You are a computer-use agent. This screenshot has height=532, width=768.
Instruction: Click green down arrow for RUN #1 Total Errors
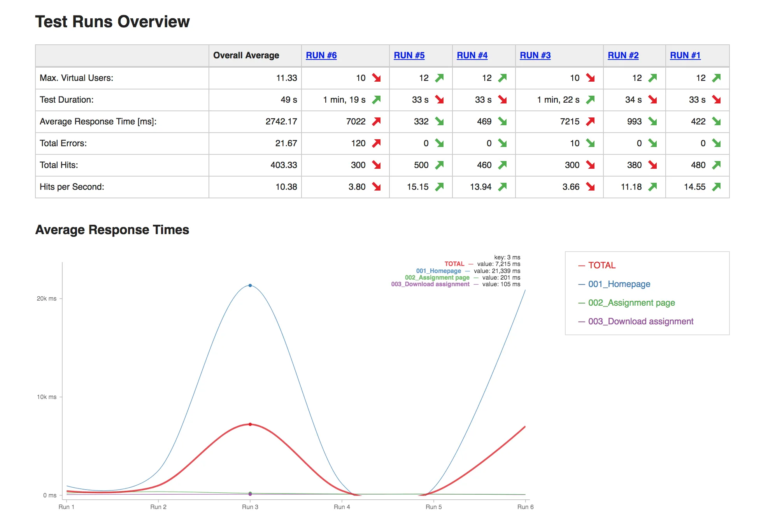pyautogui.click(x=716, y=143)
